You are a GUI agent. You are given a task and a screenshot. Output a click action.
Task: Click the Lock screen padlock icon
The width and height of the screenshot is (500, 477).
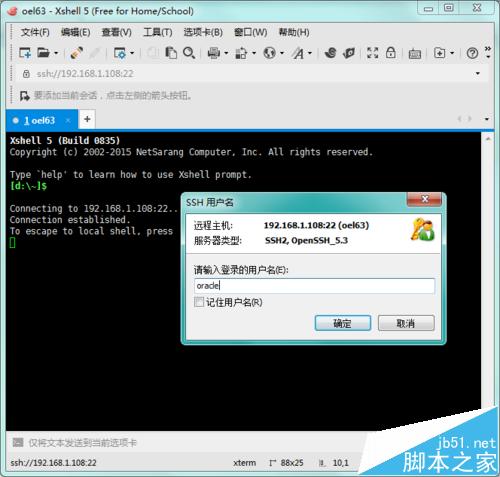pos(391,53)
